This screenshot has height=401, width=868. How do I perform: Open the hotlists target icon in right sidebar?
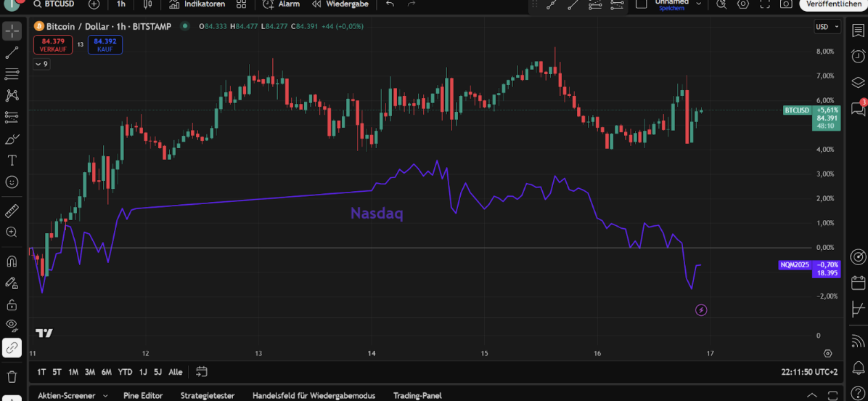858,257
